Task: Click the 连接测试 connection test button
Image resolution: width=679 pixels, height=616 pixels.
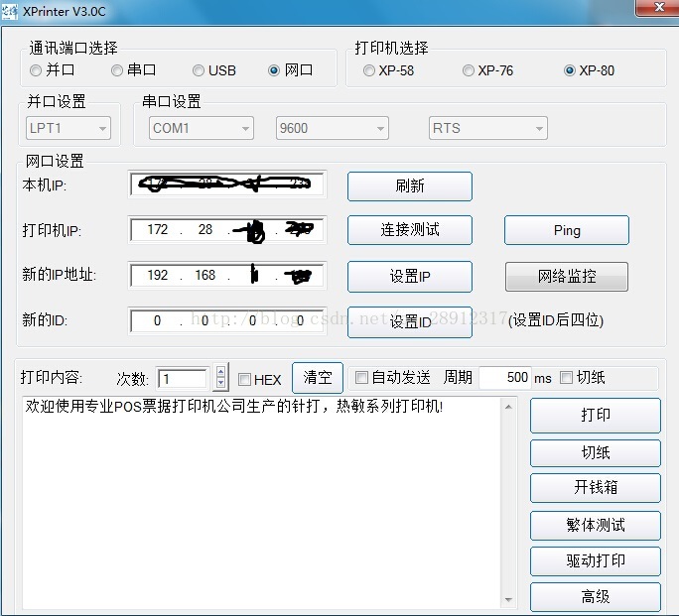Action: coord(410,230)
